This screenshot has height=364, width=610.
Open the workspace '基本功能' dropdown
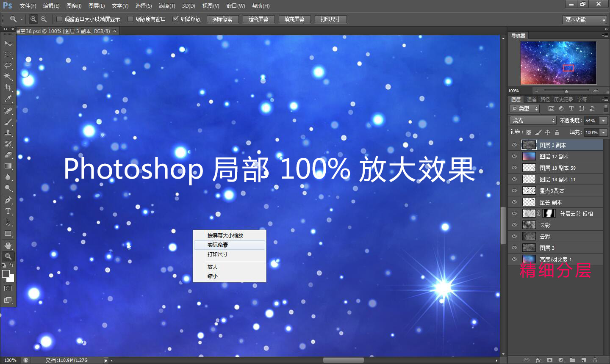[585, 19]
